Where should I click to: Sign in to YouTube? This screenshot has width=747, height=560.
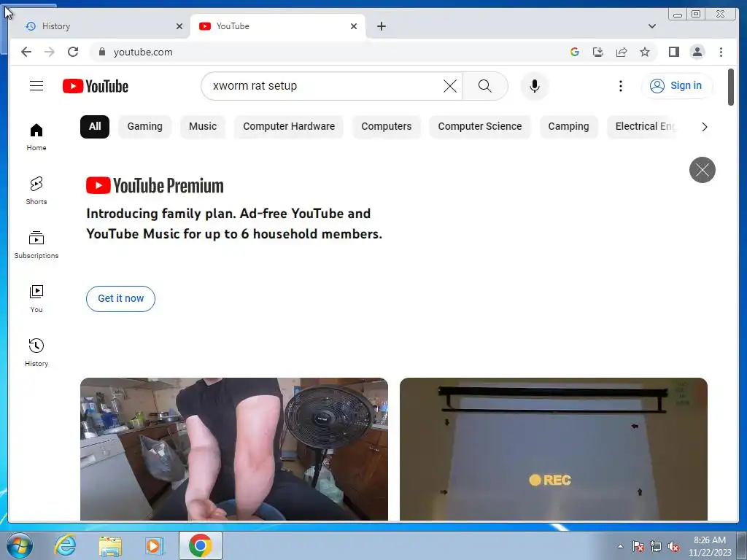pos(676,86)
